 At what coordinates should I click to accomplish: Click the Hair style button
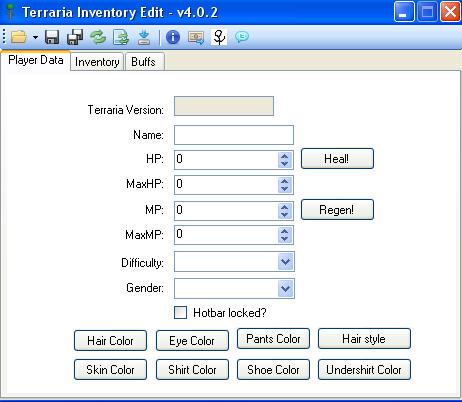(364, 339)
